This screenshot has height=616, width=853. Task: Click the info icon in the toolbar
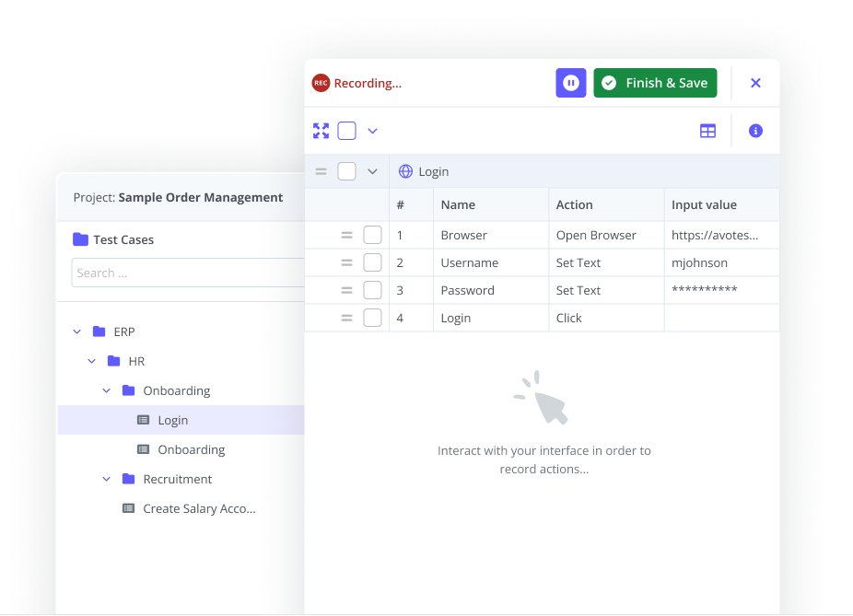pyautogui.click(x=755, y=131)
